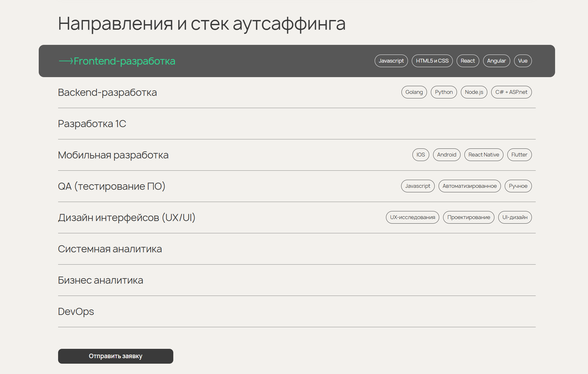Click the UI-дизайн tag
The image size is (588, 374).
[515, 217]
